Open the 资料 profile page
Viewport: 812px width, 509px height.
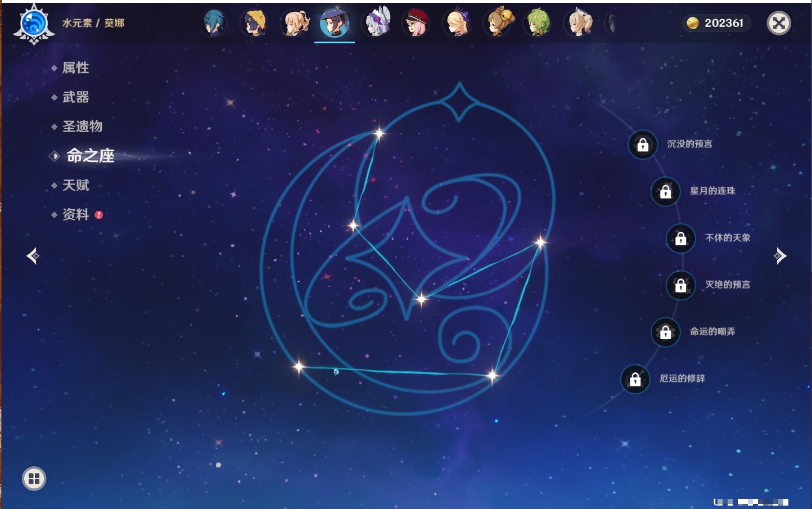click(x=76, y=214)
